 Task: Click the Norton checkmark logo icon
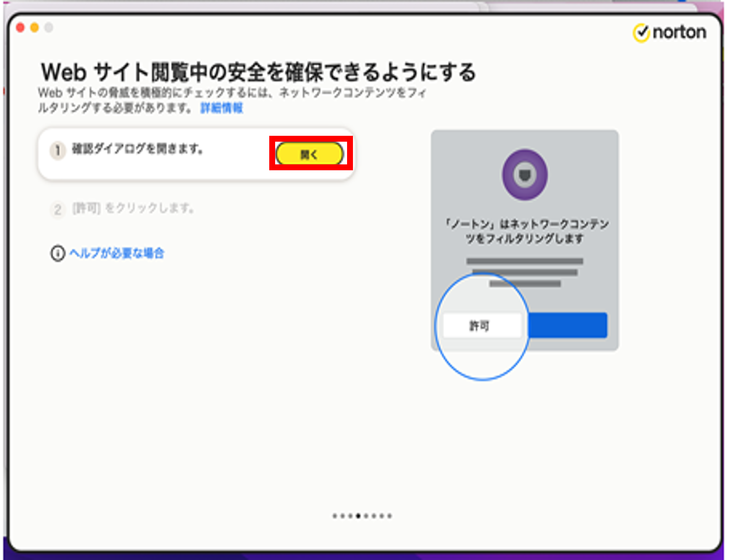point(641,33)
